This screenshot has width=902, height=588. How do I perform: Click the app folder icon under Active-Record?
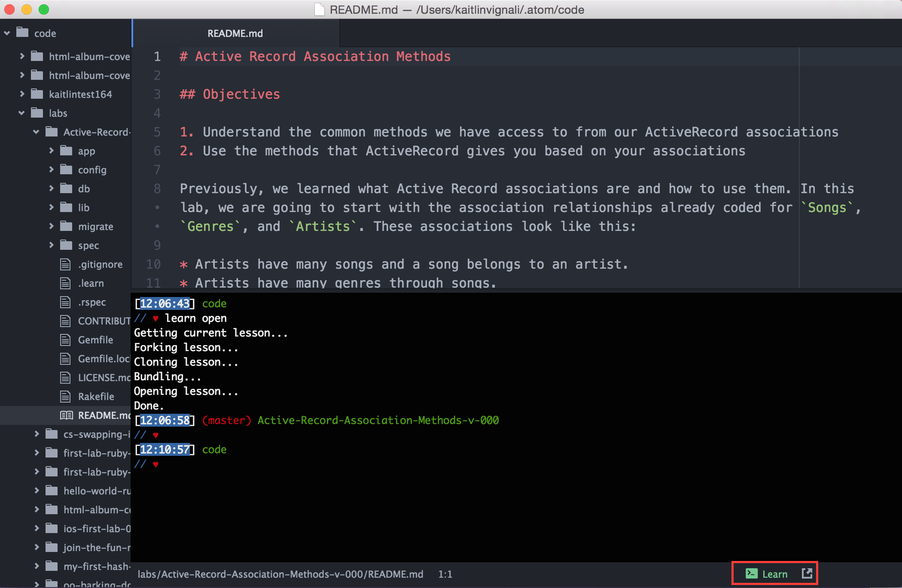click(67, 151)
